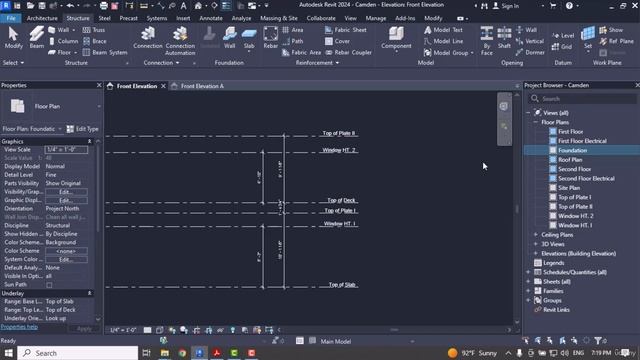Screen dimensions: 640x360
Task: Switch to the Architecture ribbon tab
Action: [x=42, y=18]
